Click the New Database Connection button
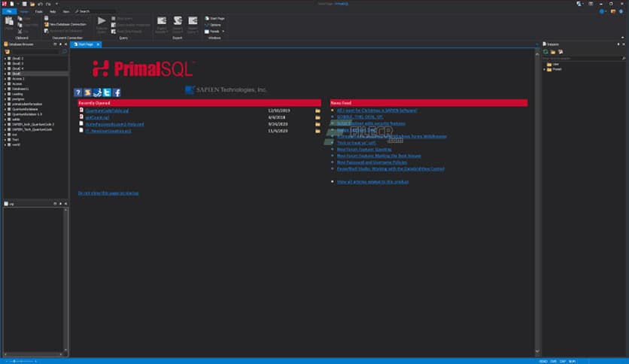This screenshot has width=629, height=364. pyautogui.click(x=65, y=25)
